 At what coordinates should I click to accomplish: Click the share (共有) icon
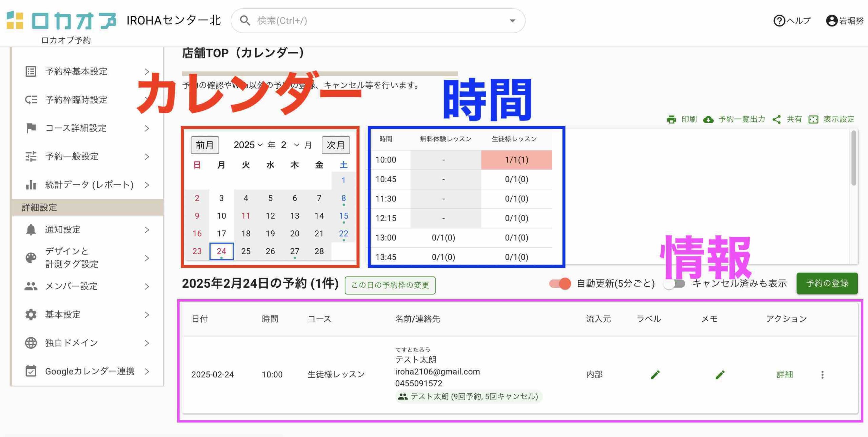tap(776, 119)
